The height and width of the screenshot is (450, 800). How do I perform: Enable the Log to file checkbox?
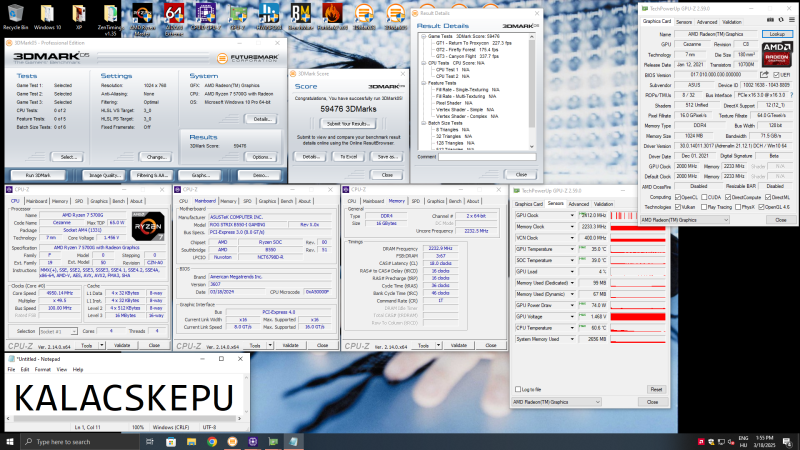click(518, 389)
